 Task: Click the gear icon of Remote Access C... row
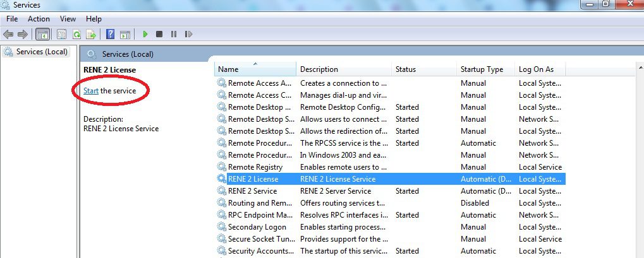[x=222, y=95]
